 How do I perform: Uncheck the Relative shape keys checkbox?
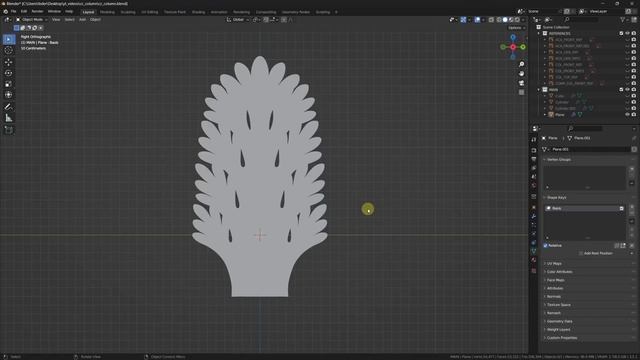pyautogui.click(x=545, y=246)
